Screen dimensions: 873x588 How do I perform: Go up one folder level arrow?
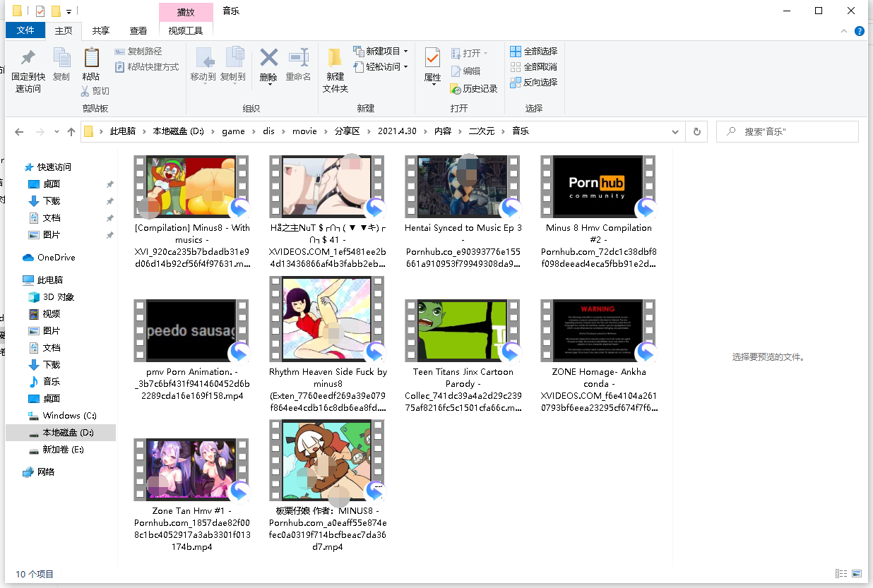(x=71, y=132)
